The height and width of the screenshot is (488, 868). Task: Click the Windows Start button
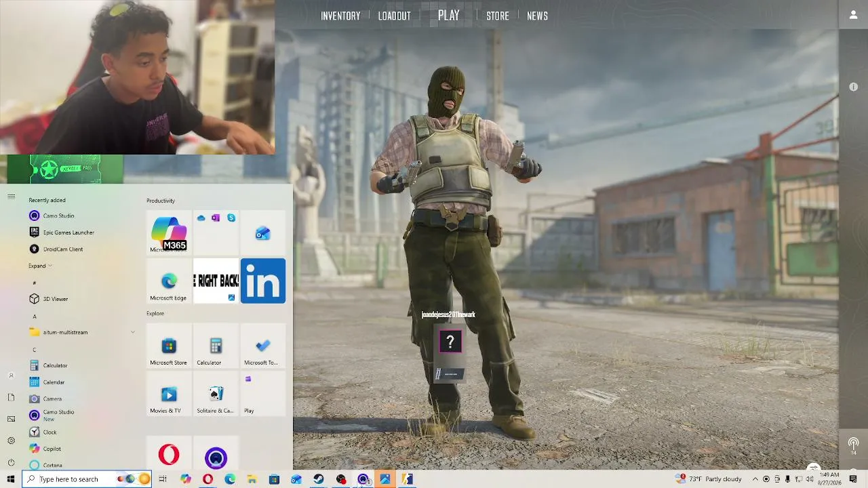coord(11,479)
